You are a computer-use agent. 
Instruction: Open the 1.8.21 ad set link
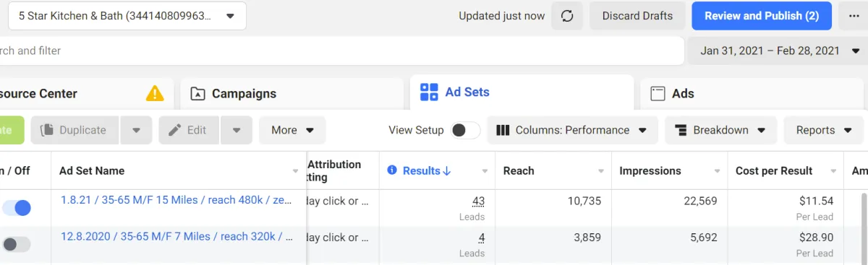tap(176, 200)
